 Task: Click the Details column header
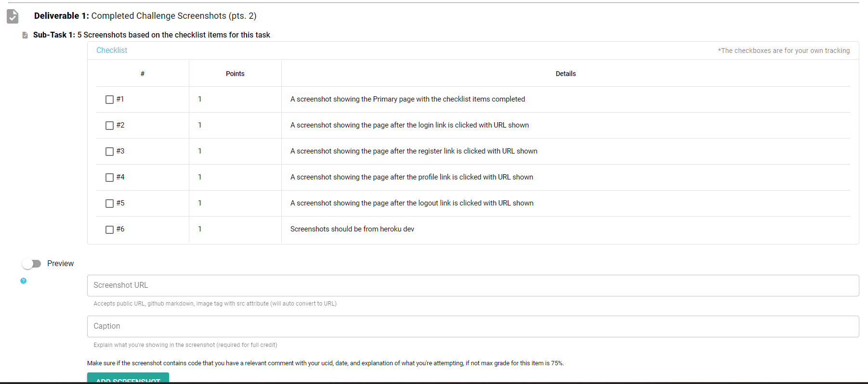point(566,74)
